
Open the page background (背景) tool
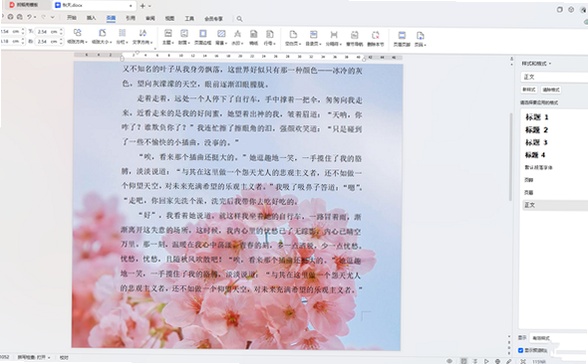(x=221, y=37)
